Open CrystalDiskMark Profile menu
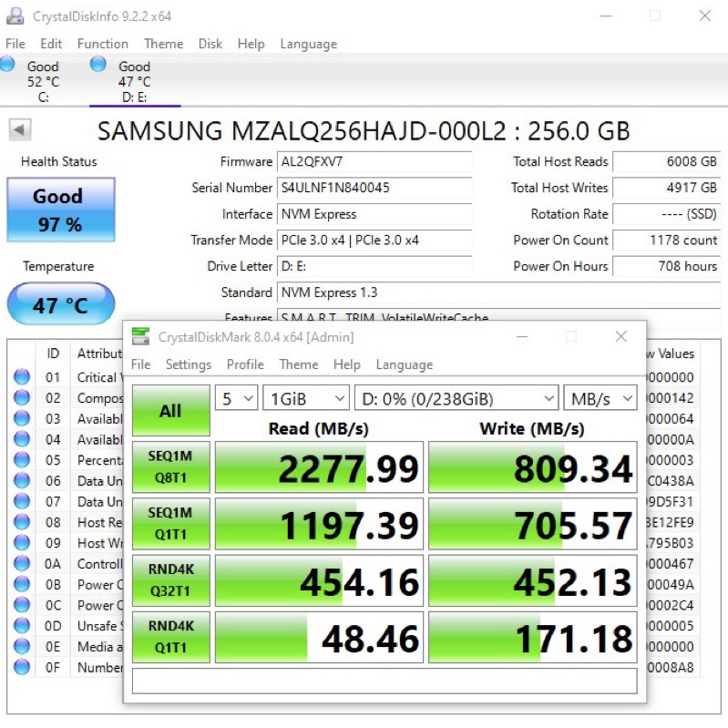728x728 pixels. (x=245, y=364)
